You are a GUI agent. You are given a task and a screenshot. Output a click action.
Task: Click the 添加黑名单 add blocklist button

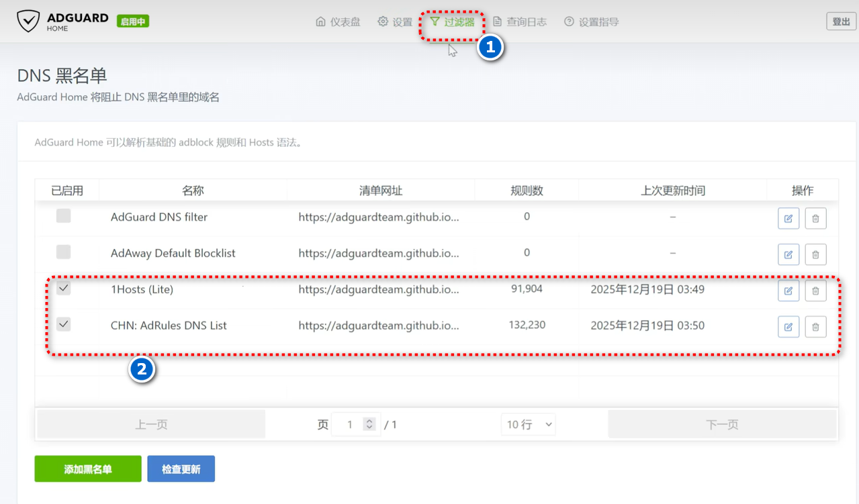tap(88, 469)
